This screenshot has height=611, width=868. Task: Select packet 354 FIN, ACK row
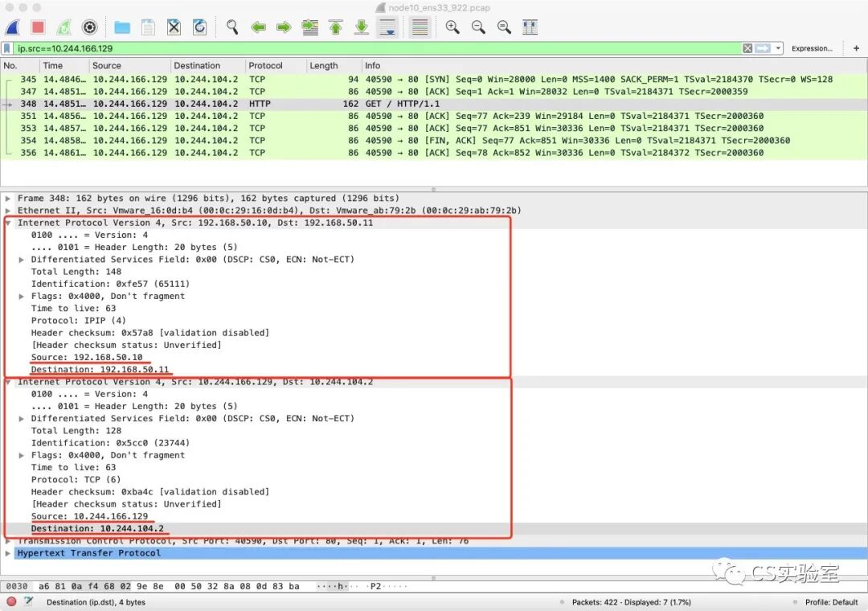pyautogui.click(x=434, y=140)
